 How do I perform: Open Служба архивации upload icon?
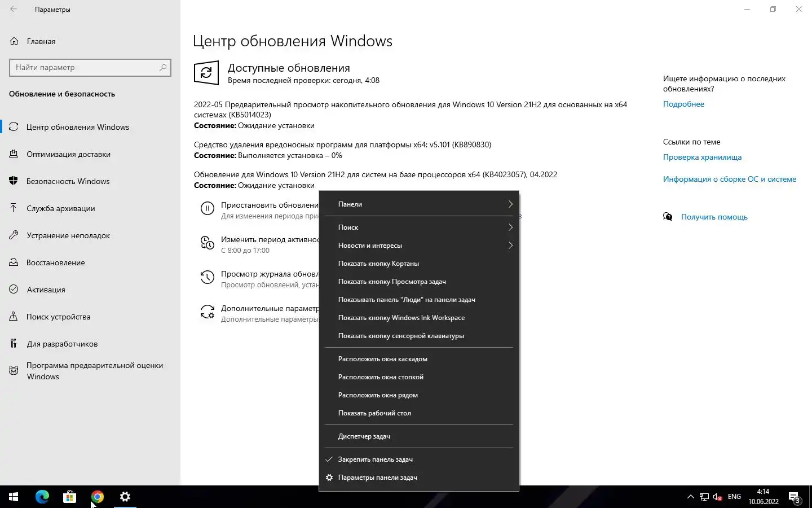pyautogui.click(x=14, y=208)
